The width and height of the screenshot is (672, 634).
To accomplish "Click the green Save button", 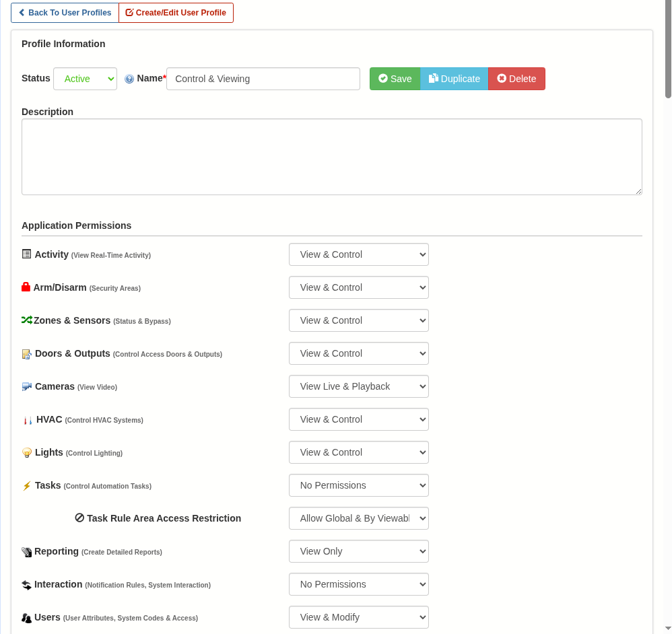I will pyautogui.click(x=395, y=79).
